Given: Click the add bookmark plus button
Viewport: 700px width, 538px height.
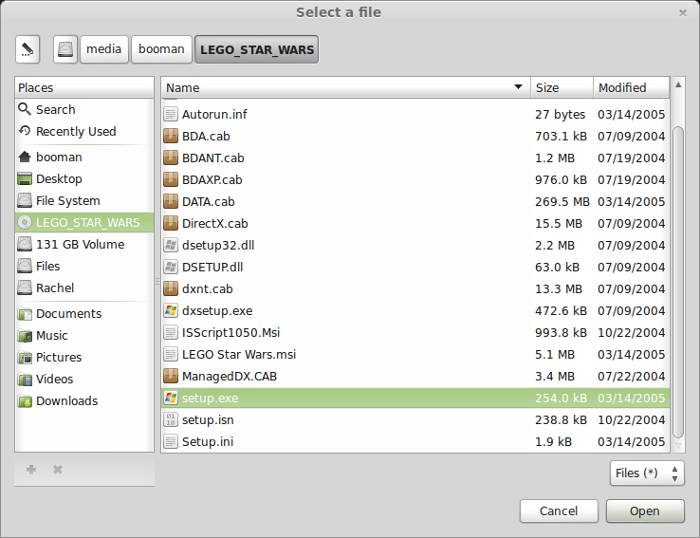Looking at the screenshot, I should click(x=31, y=469).
